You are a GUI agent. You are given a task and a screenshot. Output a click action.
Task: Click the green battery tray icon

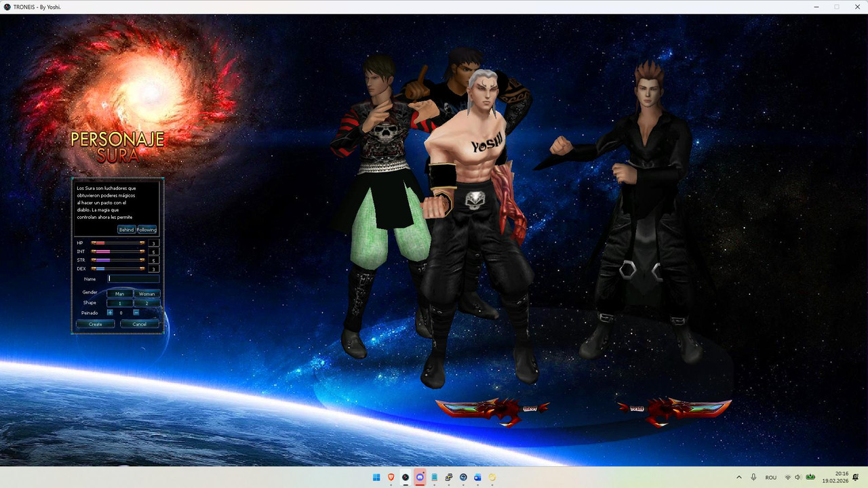810,477
